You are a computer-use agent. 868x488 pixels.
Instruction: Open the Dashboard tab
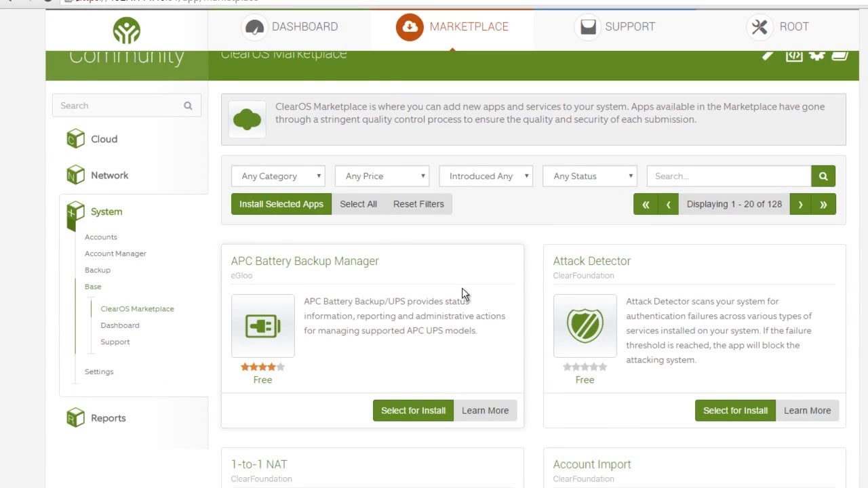click(290, 27)
